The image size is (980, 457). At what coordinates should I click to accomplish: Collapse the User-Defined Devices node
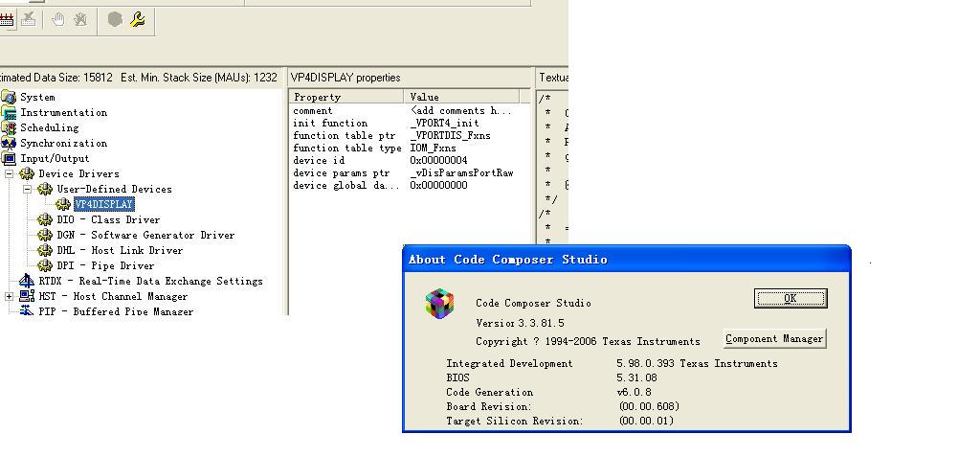[x=28, y=189]
